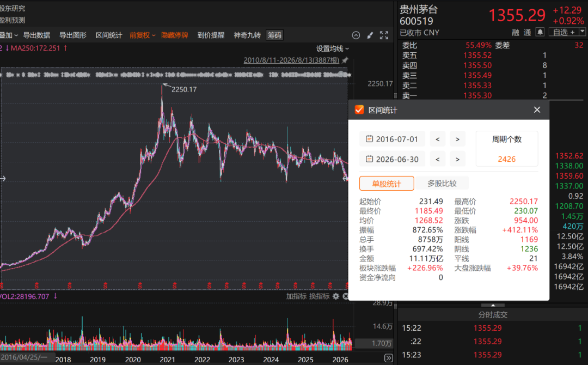Image resolution: width=588 pixels, height=365 pixels.
Task: Open 盈利预测 menu item
Action: pyautogui.click(x=13, y=20)
